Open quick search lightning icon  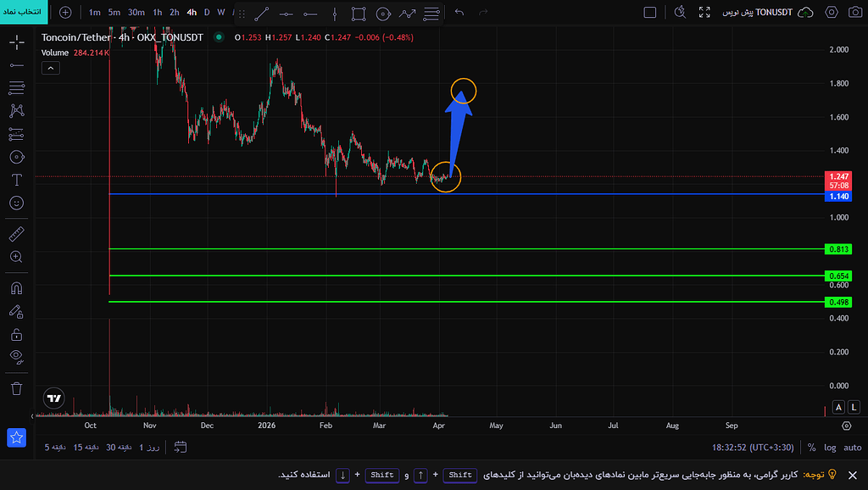click(680, 12)
